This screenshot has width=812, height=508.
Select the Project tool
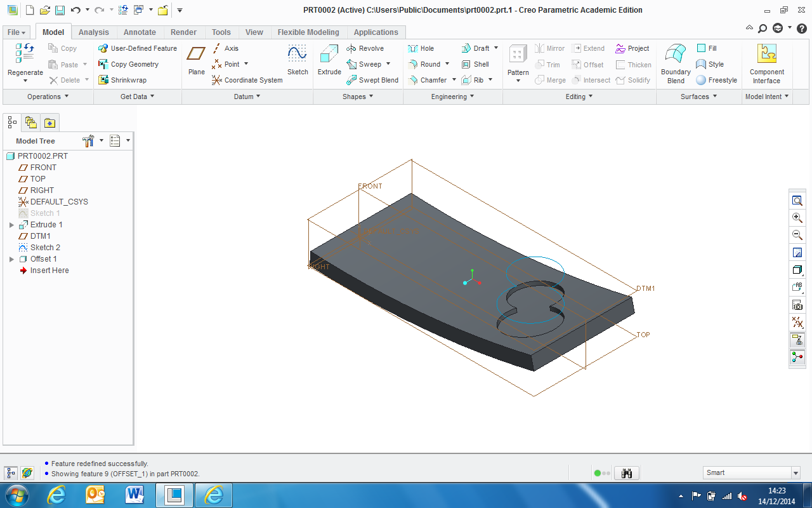click(x=632, y=48)
